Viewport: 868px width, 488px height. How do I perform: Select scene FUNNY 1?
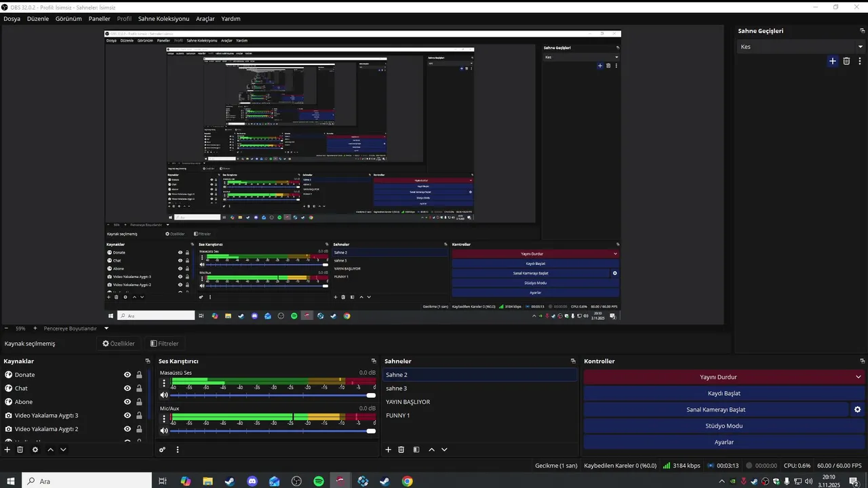pos(480,415)
